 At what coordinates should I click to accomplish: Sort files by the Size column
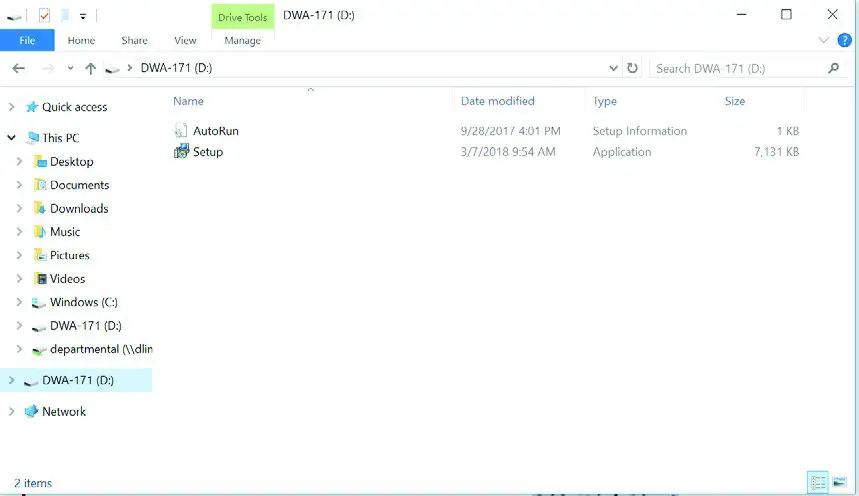pyautogui.click(x=735, y=101)
